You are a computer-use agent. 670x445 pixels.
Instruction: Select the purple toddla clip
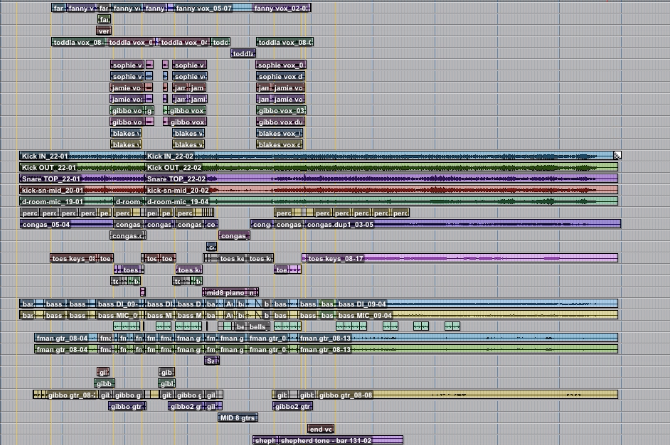[243, 53]
